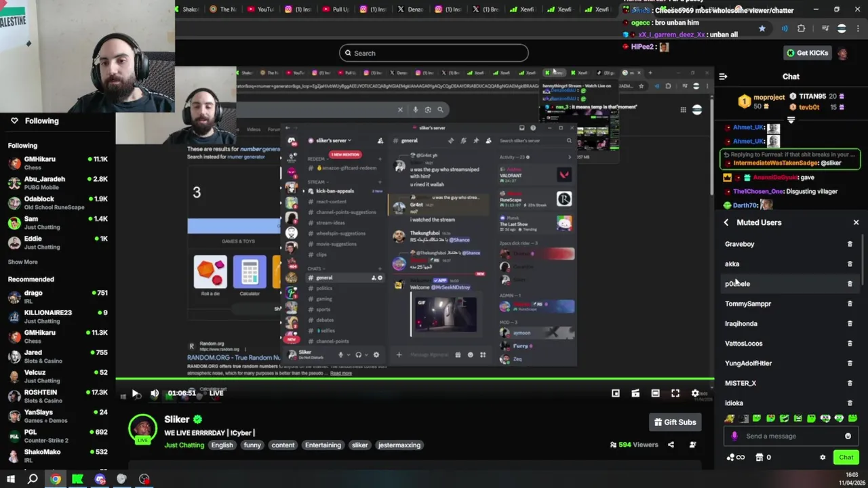
Task: Open the Following section heart header
Action: click(34, 121)
